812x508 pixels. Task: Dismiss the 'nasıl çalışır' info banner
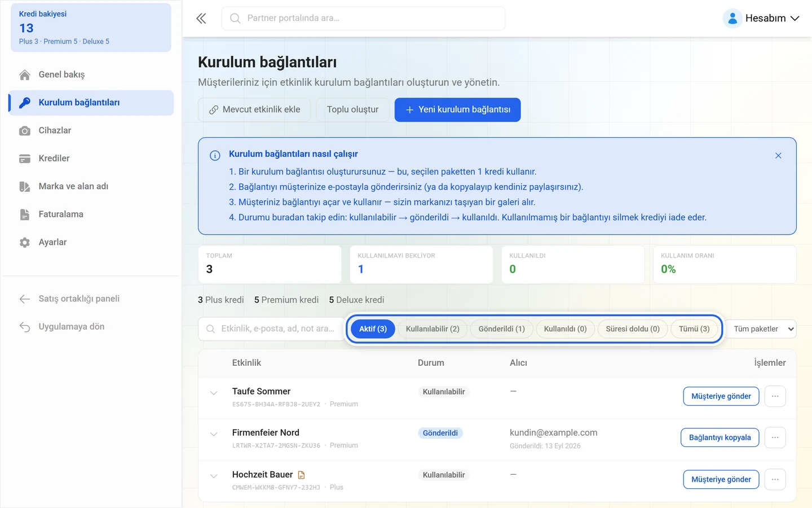(x=778, y=156)
